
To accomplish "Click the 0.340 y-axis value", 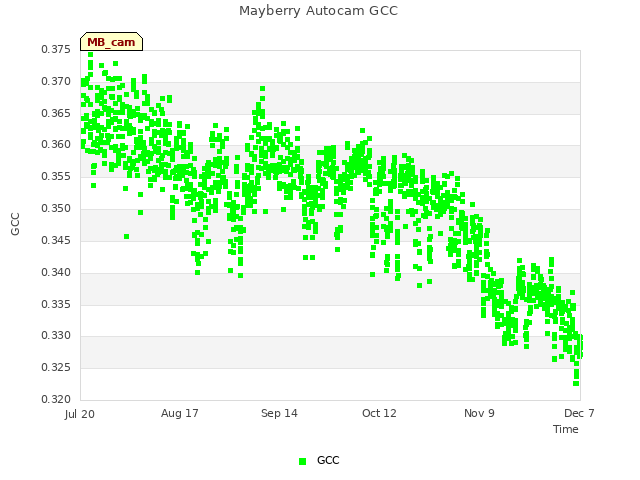I will tap(56, 272).
